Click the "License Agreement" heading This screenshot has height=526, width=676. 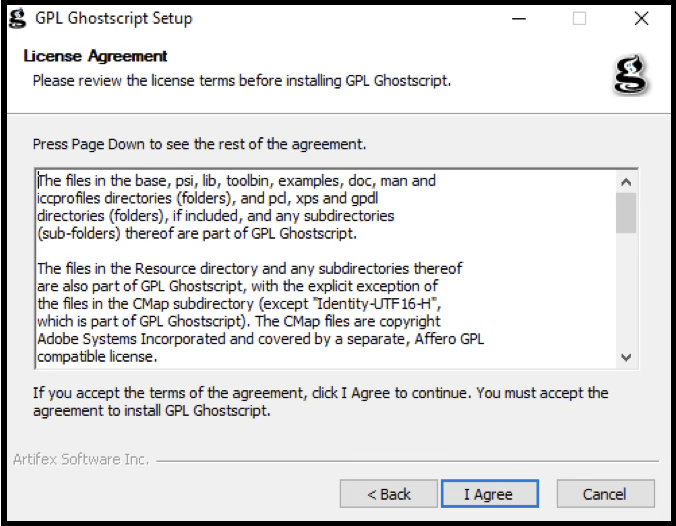click(96, 56)
